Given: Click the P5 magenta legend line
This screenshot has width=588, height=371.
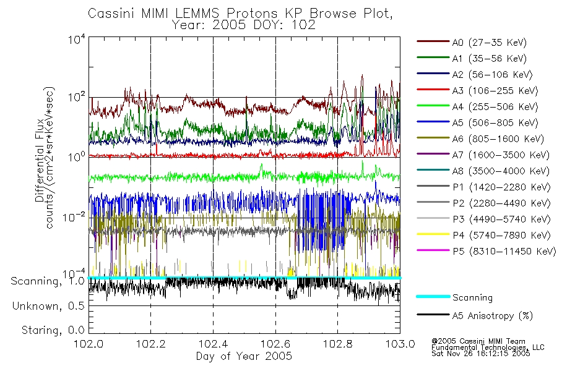Looking at the screenshot, I should pyautogui.click(x=433, y=250).
